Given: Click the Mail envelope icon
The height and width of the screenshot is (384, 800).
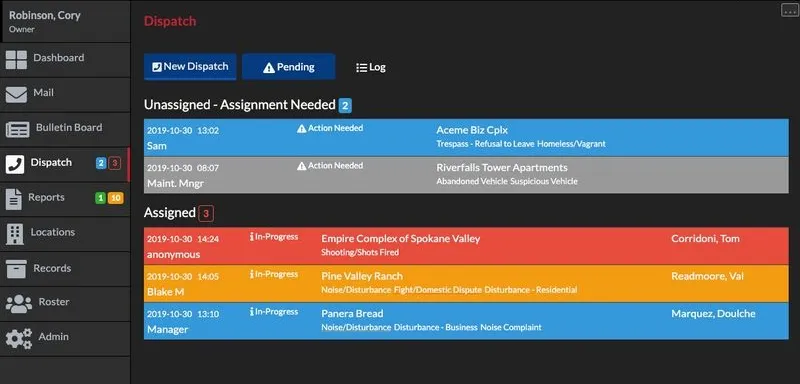Looking at the screenshot, I should click(16, 94).
